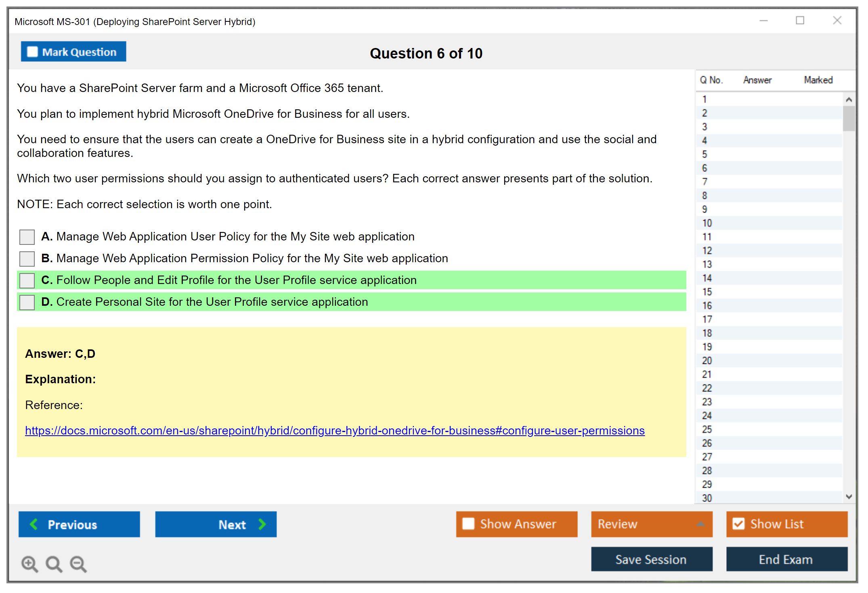Check answer option A checkbox
The height and width of the screenshot is (593, 868).
(27, 237)
